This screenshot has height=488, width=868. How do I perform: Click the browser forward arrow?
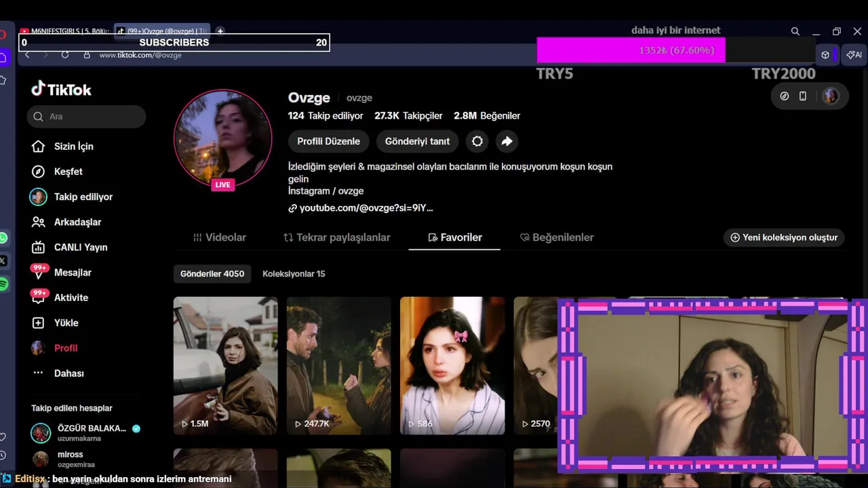pos(46,55)
